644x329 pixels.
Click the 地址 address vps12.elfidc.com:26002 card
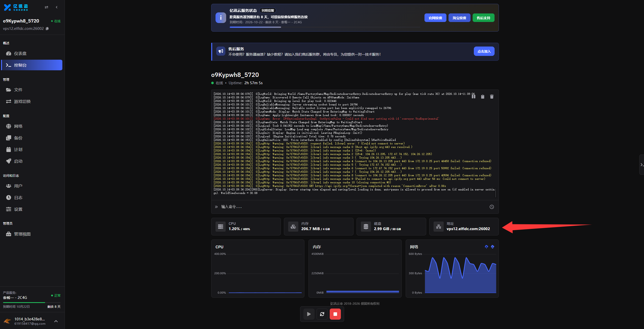tap(464, 227)
